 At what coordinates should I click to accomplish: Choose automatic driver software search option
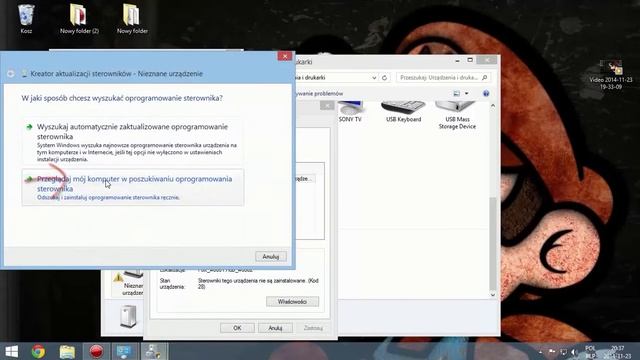pyautogui.click(x=133, y=142)
